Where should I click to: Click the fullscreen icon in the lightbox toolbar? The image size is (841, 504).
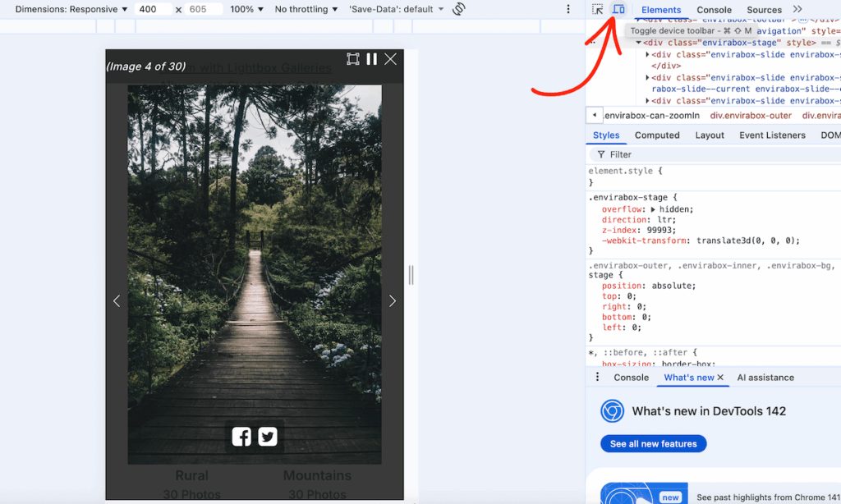click(x=353, y=58)
